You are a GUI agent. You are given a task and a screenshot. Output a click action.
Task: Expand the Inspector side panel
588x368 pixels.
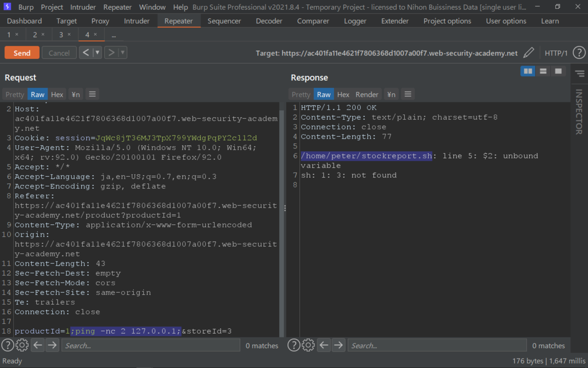[x=579, y=112]
